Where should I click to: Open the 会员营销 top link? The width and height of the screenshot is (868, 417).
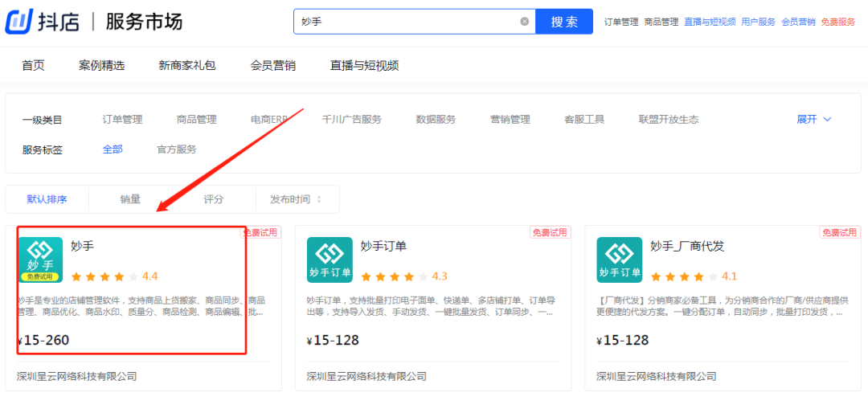[798, 22]
